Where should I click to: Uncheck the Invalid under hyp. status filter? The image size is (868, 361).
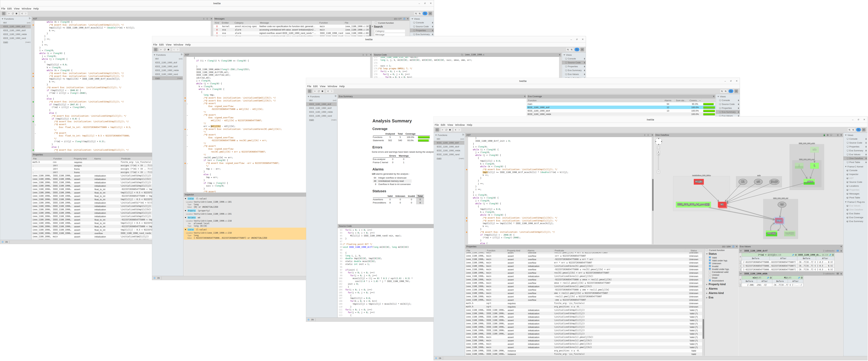pyautogui.click(x=710, y=269)
